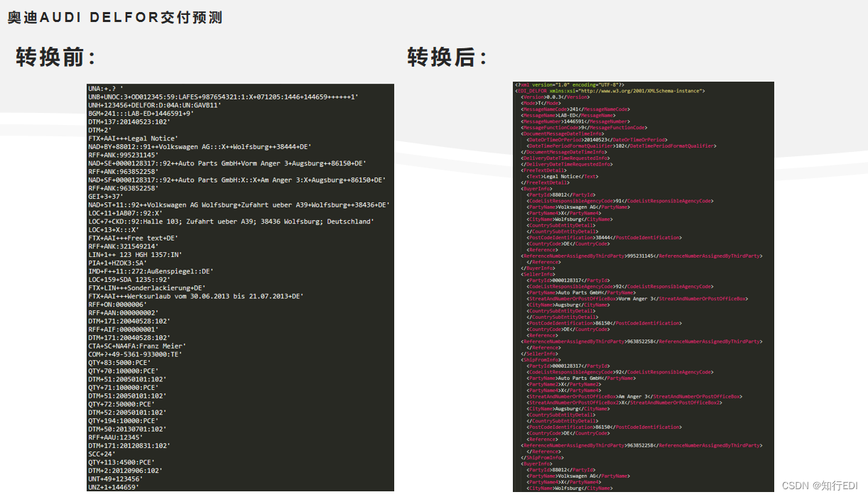Screen dimensions: 868x497
Task: Click the 'FTX+AAI+++Free text+DE' line
Action: tap(134, 238)
